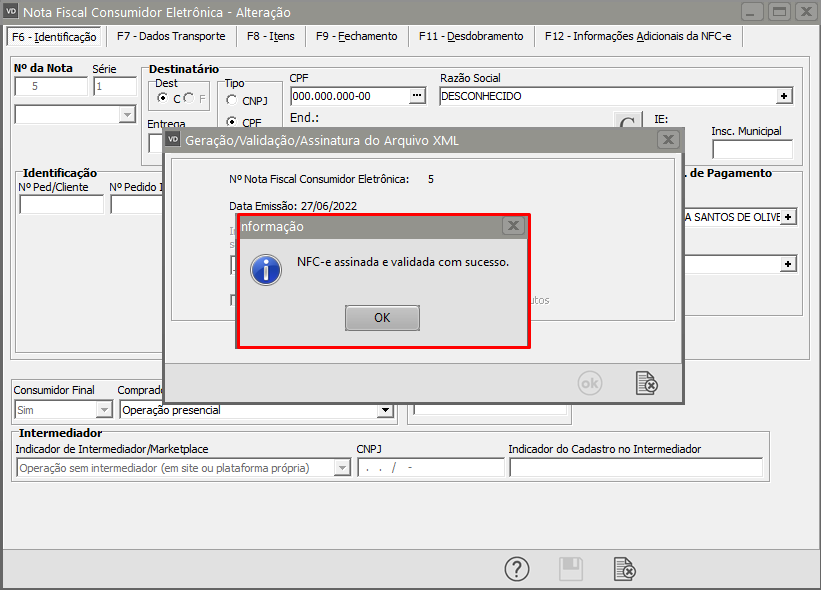
Task: Click the refresh icon near IE
Action: pos(627,120)
